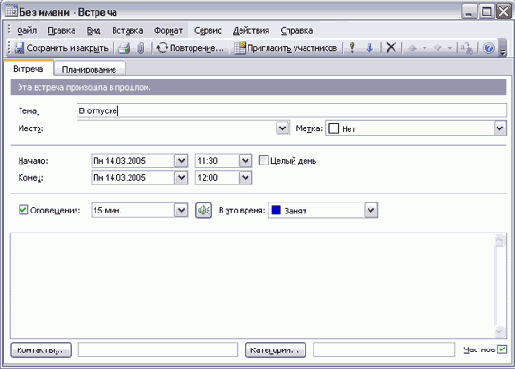This screenshot has width=515, height=369.
Task: Open the Tools menu
Action: [x=208, y=31]
